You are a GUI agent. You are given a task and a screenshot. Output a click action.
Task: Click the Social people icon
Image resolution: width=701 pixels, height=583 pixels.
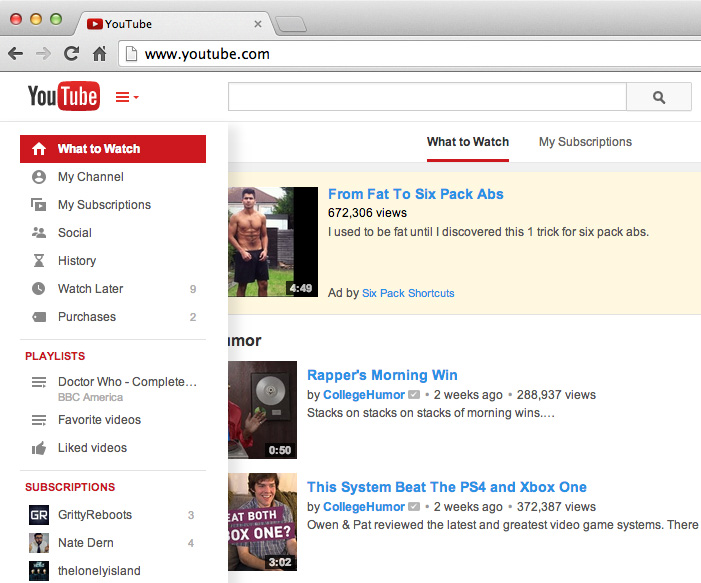tap(39, 232)
